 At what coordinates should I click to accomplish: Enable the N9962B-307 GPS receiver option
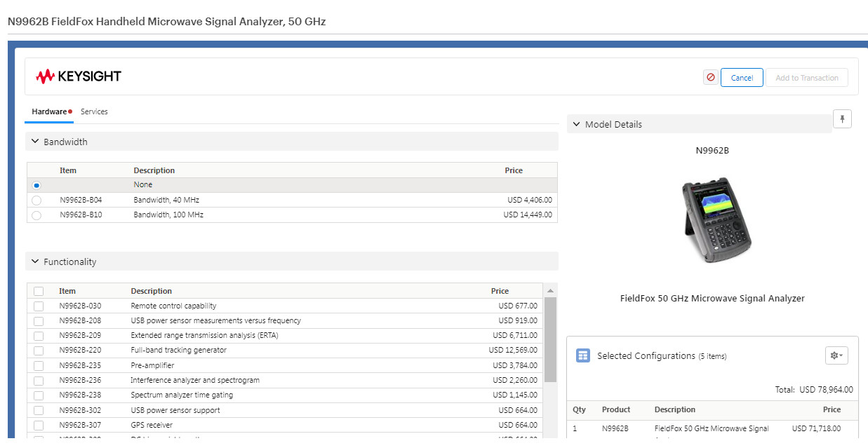coord(39,426)
